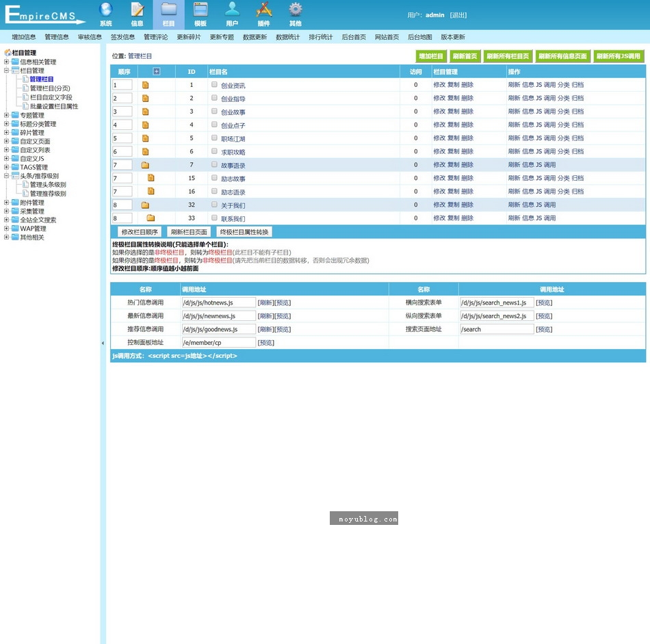650x644 pixels.
Task: Open 管理信息 in the submenu bar
Action: click(x=57, y=37)
